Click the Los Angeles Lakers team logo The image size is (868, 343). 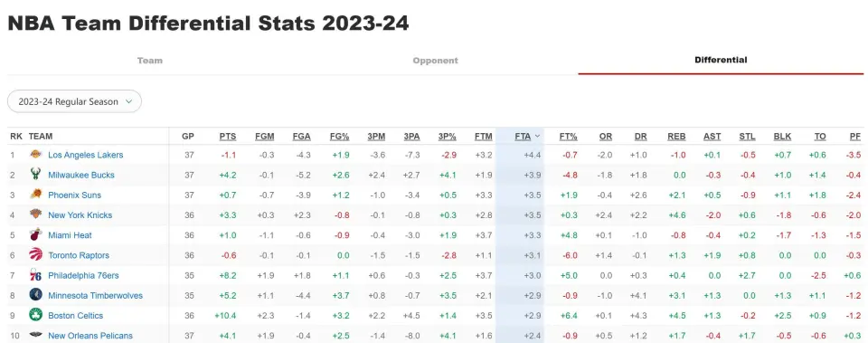coord(35,155)
